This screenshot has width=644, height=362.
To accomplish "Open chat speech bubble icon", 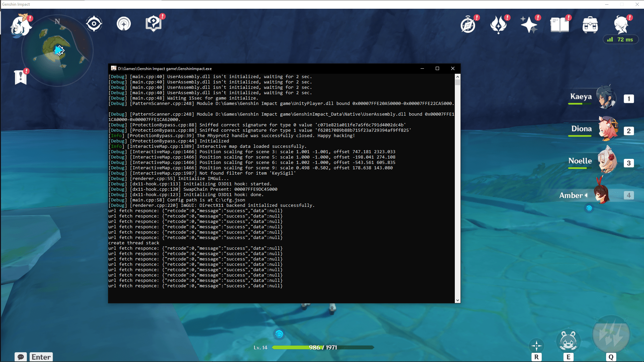I will (x=20, y=357).
